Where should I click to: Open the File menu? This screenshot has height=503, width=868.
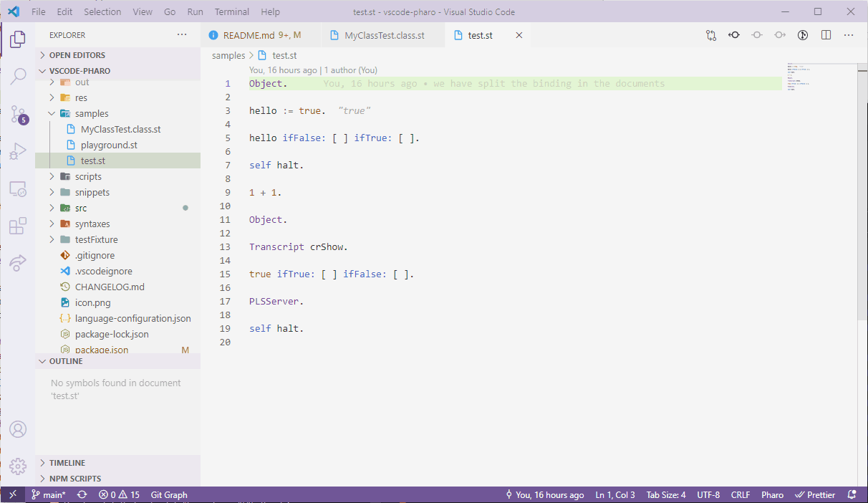click(39, 11)
